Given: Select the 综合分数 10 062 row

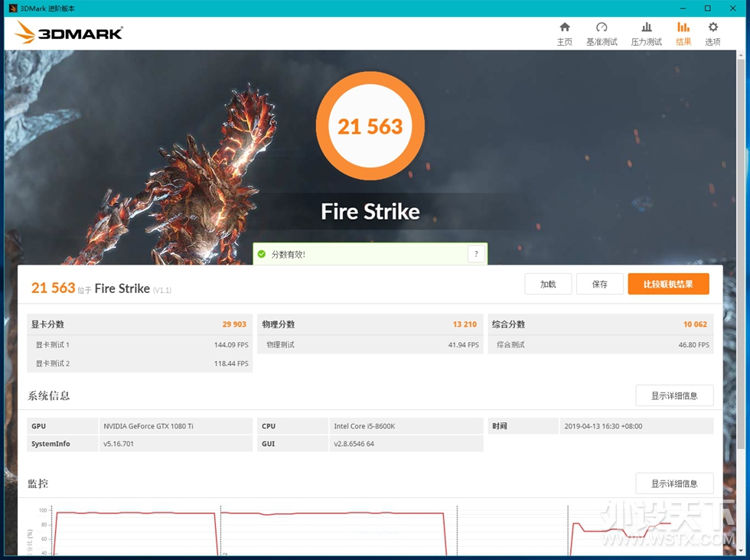Looking at the screenshot, I should coord(601,324).
